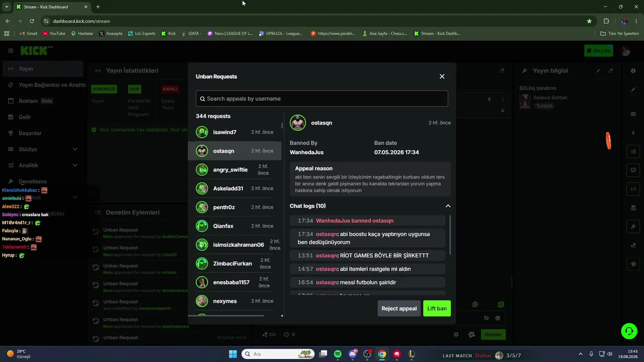644x362 pixels.
Task: Open Discord from the taskbar
Action: pyautogui.click(x=353, y=354)
